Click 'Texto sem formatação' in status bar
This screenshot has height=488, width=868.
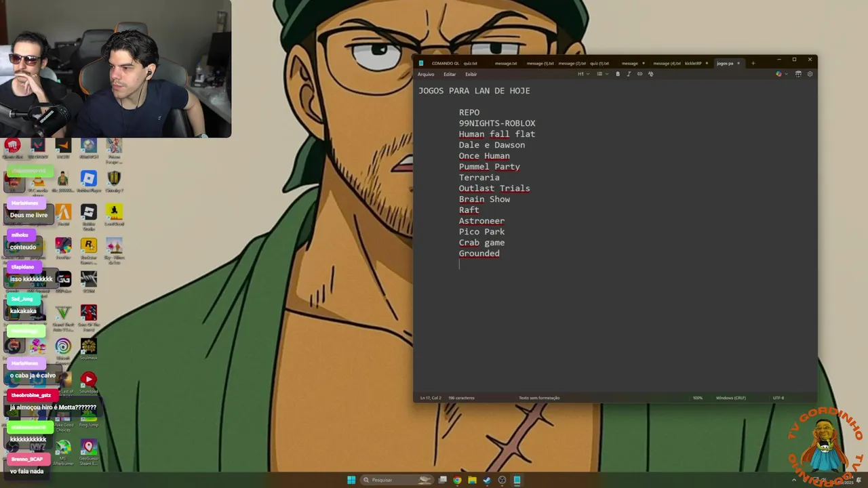(x=539, y=398)
